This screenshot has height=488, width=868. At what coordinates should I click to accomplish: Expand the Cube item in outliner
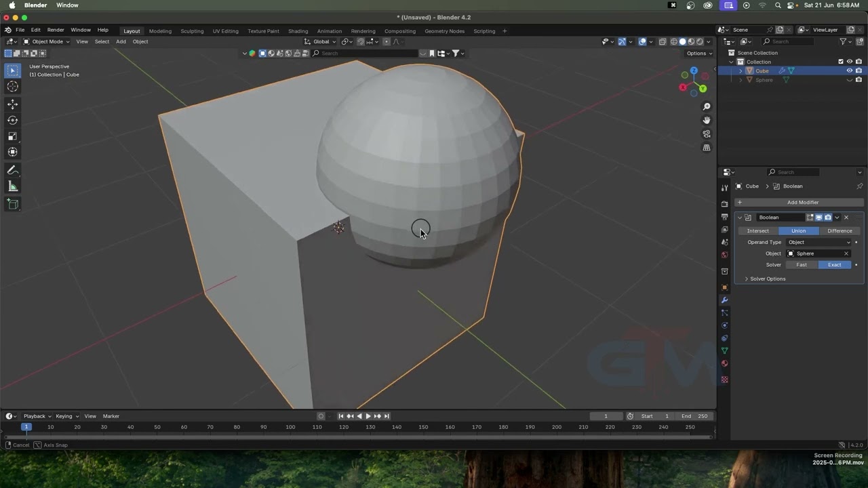pos(741,71)
